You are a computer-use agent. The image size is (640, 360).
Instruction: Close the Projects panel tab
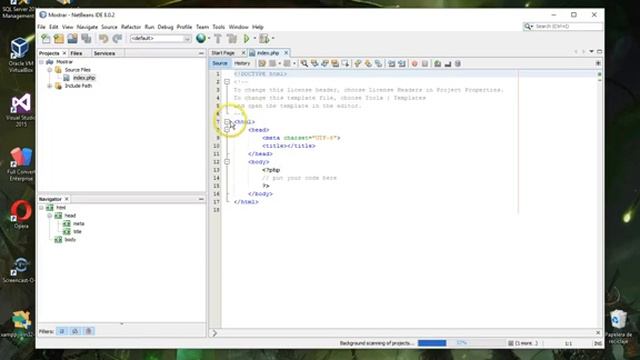(x=64, y=53)
